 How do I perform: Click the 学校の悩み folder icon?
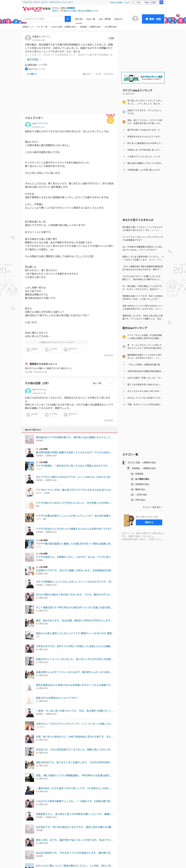point(132,500)
